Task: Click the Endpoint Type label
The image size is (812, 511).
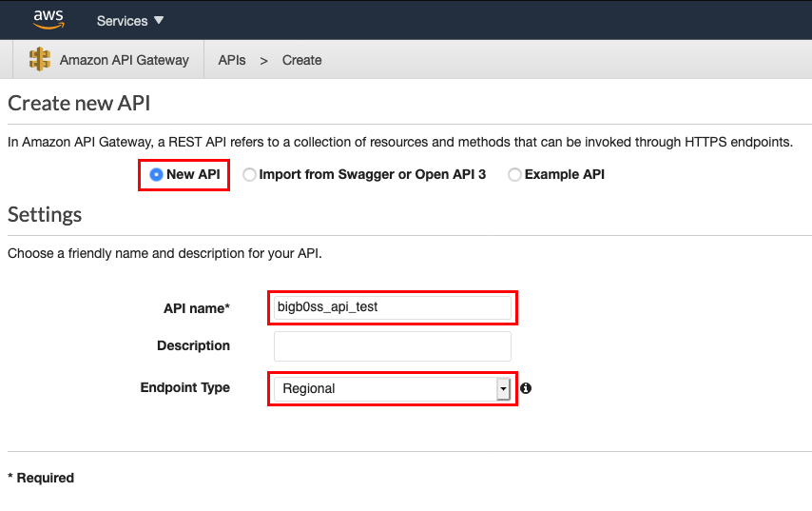Action: pos(184,387)
